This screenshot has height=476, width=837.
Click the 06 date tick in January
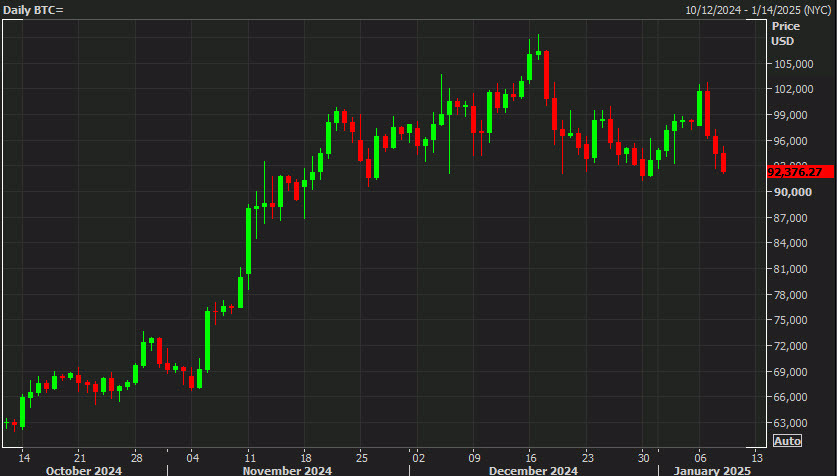pos(700,458)
